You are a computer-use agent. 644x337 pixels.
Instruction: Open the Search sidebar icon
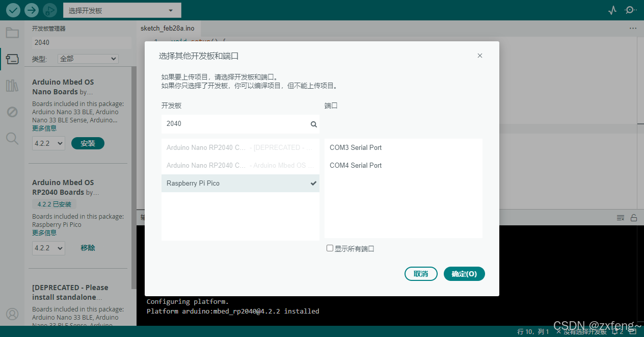point(12,138)
